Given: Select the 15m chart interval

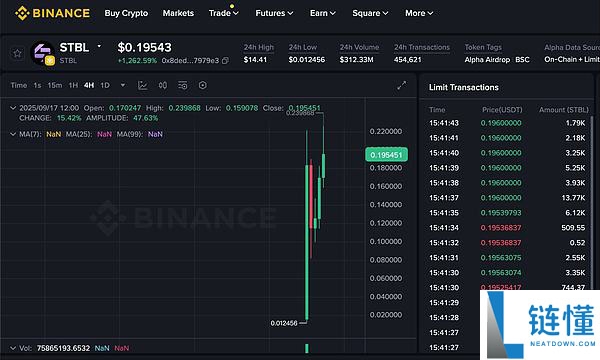Looking at the screenshot, I should pyautogui.click(x=55, y=85).
